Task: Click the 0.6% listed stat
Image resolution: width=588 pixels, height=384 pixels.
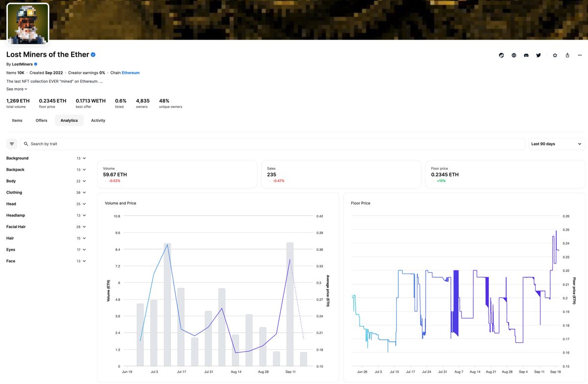Action: [120, 103]
